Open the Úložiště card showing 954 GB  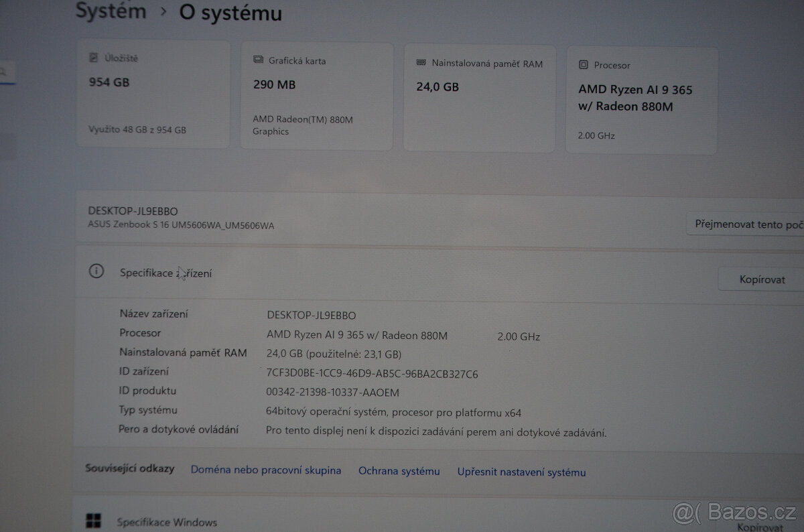153,94
